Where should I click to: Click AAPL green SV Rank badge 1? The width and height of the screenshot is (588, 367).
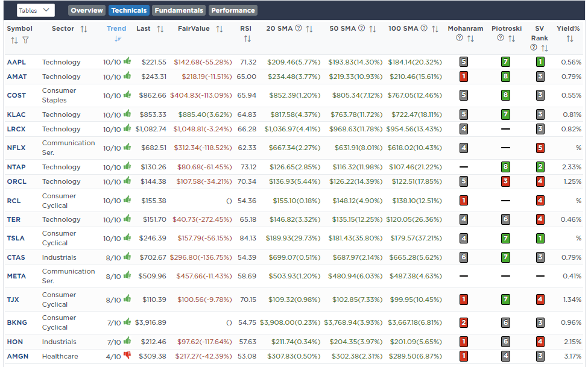tap(540, 62)
